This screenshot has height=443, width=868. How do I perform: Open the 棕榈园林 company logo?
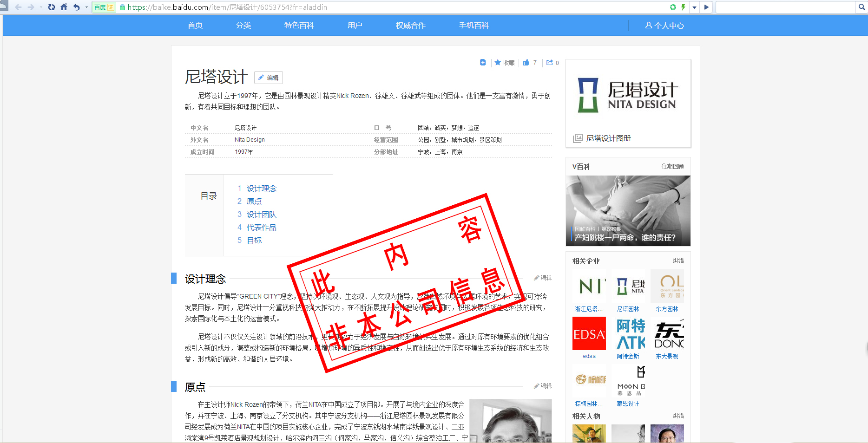589,381
